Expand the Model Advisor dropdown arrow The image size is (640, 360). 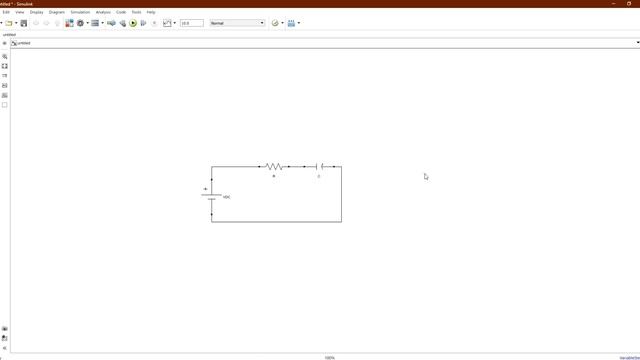282,23
